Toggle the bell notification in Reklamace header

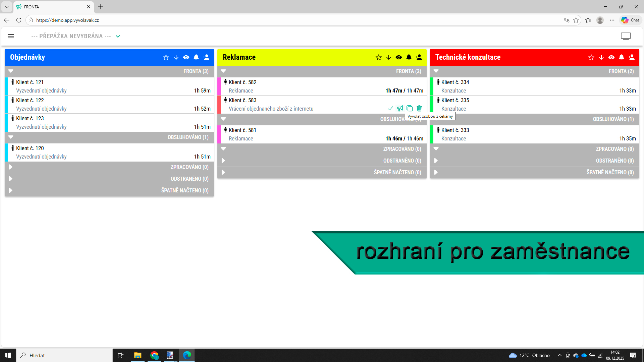409,57
